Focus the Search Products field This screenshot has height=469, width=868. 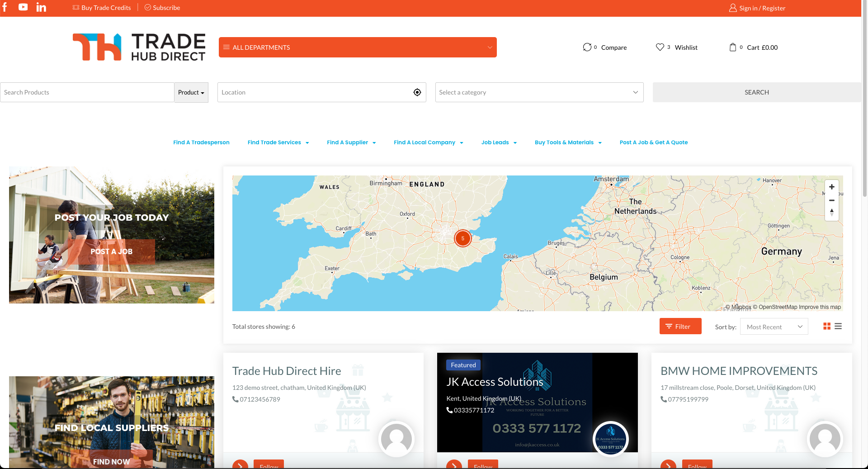coord(87,92)
